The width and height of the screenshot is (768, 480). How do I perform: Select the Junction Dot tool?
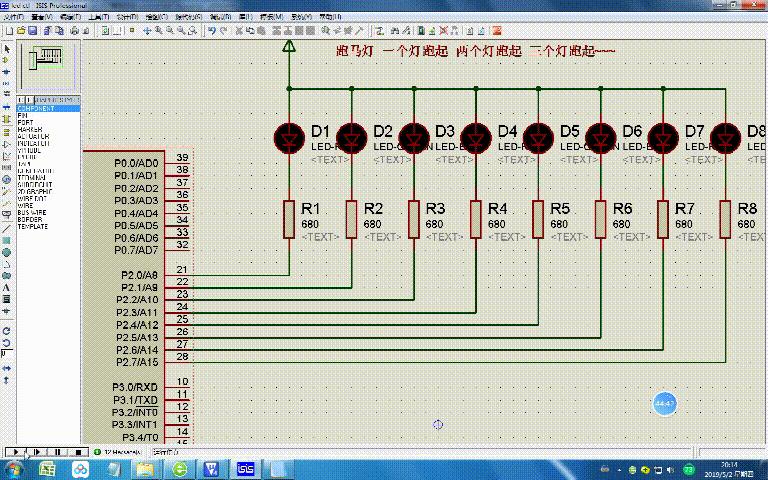coord(6,72)
